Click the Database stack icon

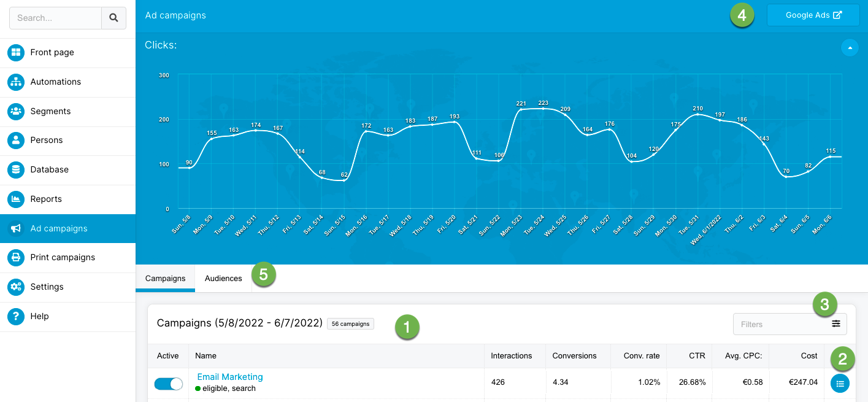pos(16,169)
